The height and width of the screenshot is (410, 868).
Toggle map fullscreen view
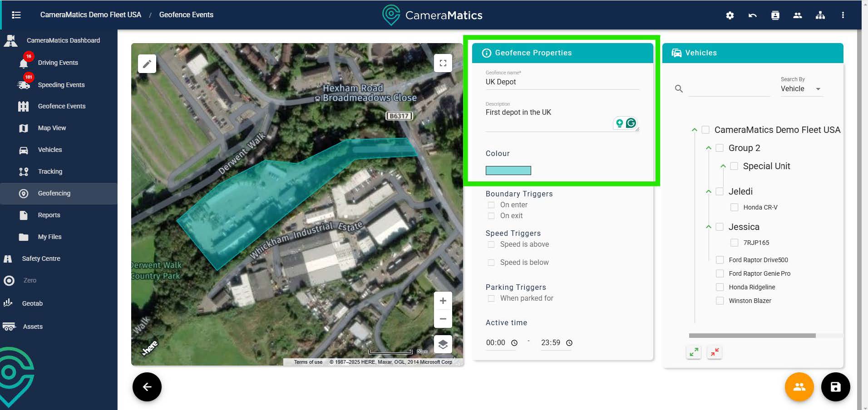tap(443, 63)
